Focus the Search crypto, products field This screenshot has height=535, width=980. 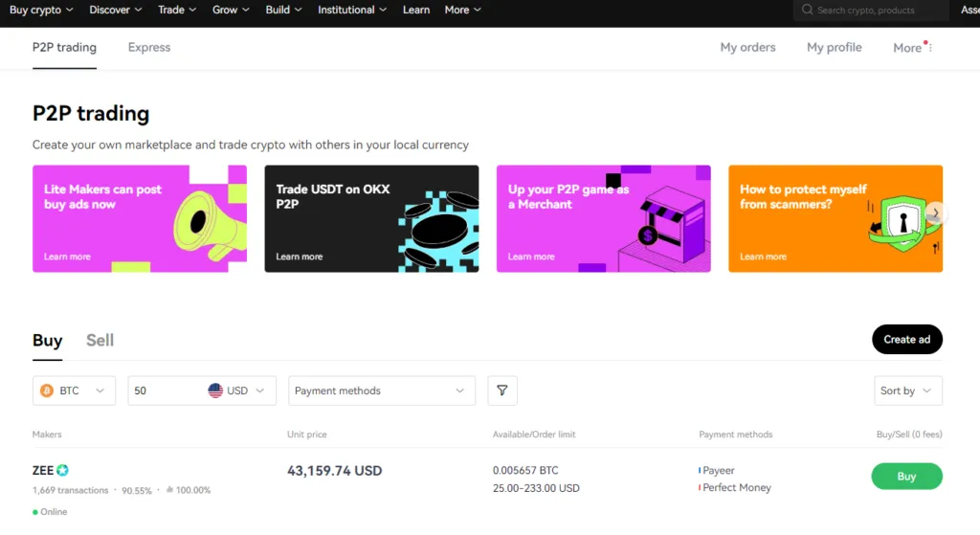pyautogui.click(x=871, y=10)
